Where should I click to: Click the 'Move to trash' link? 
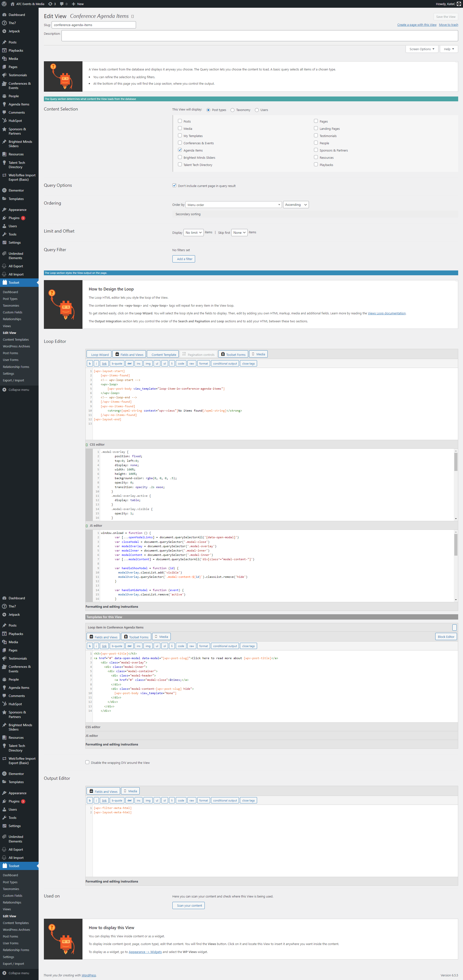(x=448, y=25)
